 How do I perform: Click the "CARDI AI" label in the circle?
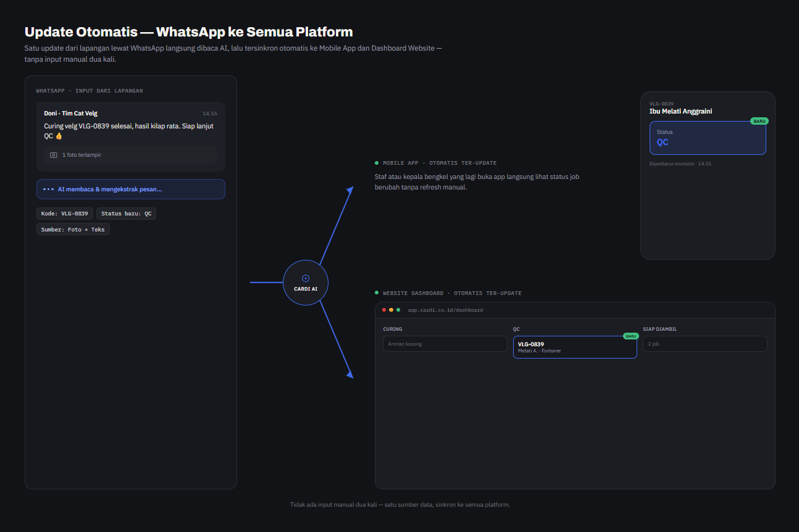pos(306,289)
